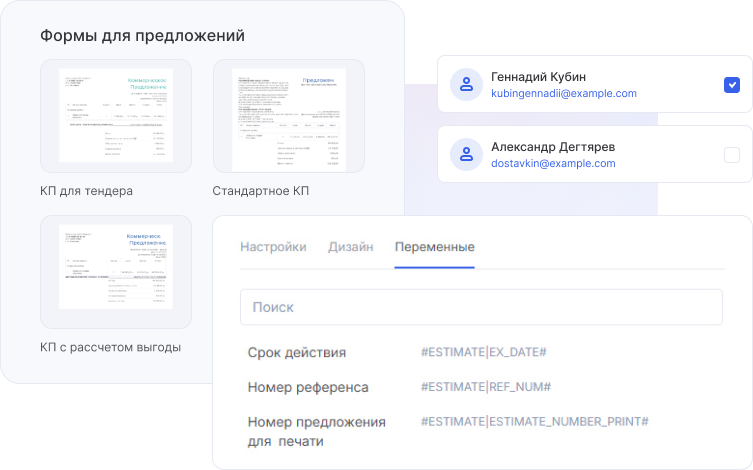Click the Александр Дегтярев name text
Image resolution: width=753 pixels, height=470 pixels.
coord(553,146)
